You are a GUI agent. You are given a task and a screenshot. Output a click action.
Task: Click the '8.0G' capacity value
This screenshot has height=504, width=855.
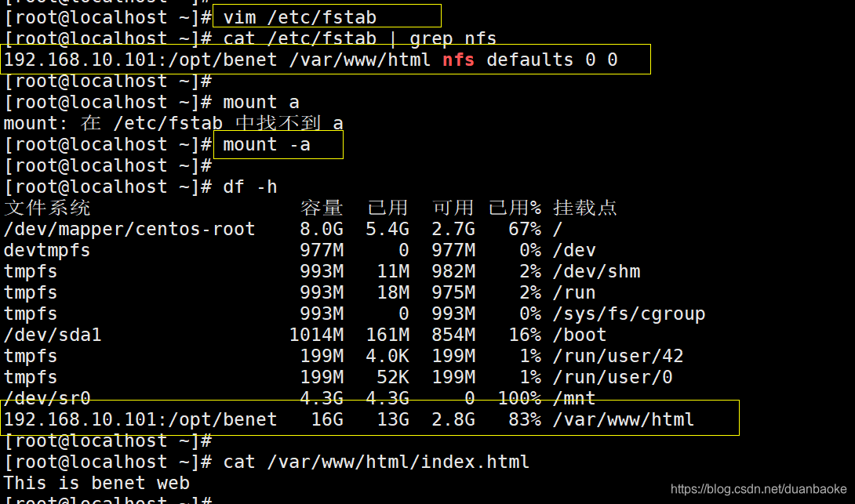pos(322,229)
